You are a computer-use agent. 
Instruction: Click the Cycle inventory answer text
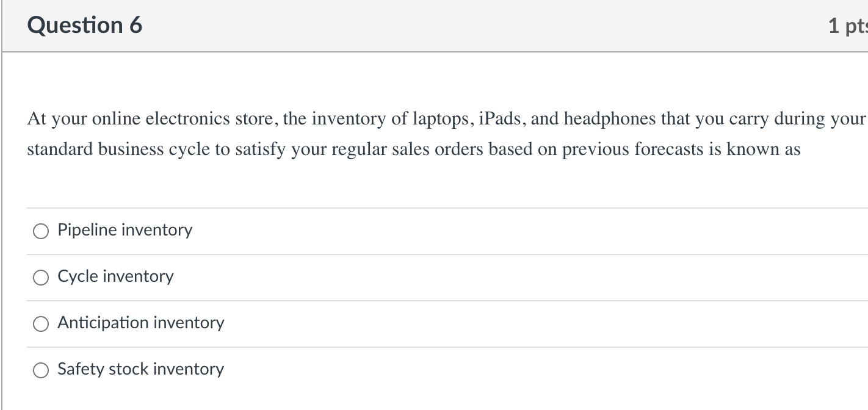click(115, 276)
